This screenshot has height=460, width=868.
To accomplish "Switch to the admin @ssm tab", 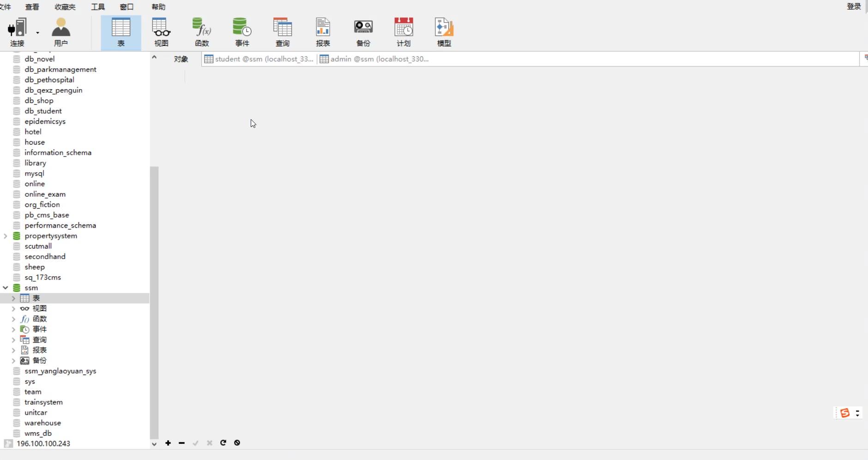I will 374,59.
